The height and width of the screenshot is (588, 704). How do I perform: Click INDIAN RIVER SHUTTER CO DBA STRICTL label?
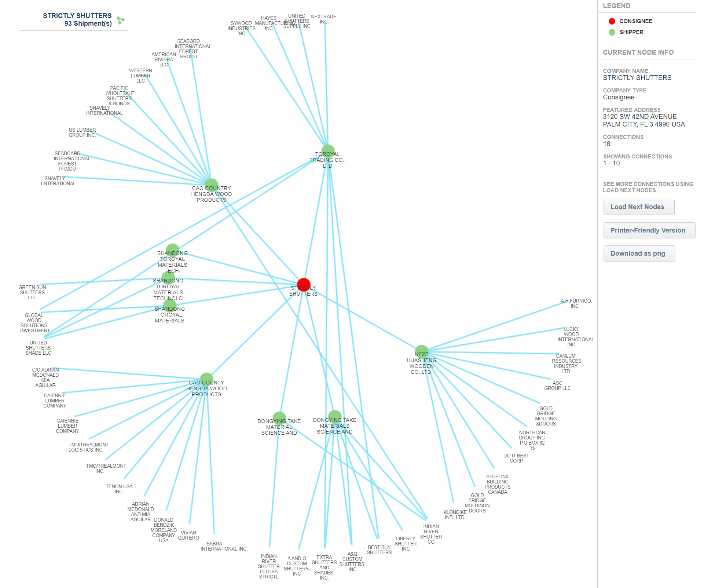point(269,566)
